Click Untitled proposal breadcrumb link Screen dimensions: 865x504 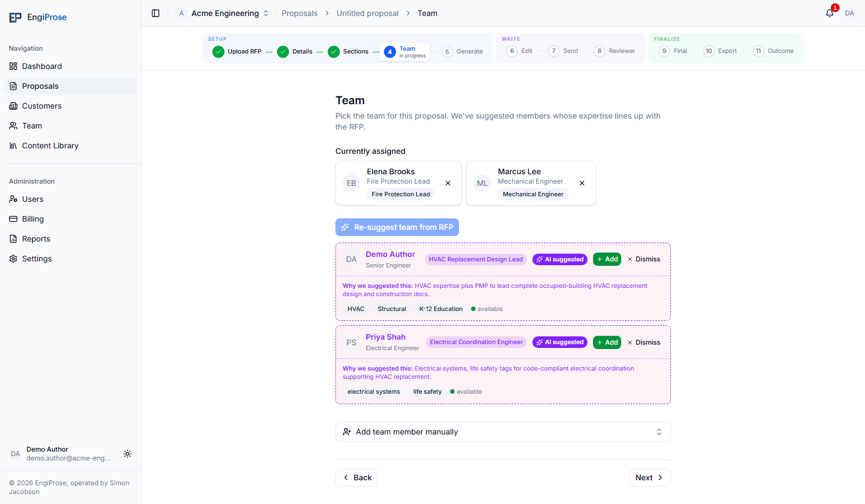367,13
